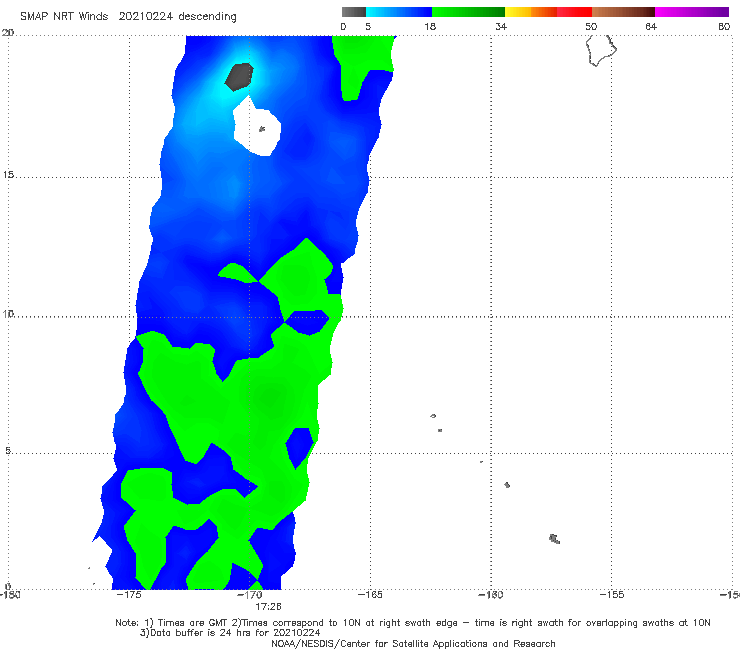Click the 'Note: 1) Times are GMT' line
740x650 pixels.
click(412, 623)
